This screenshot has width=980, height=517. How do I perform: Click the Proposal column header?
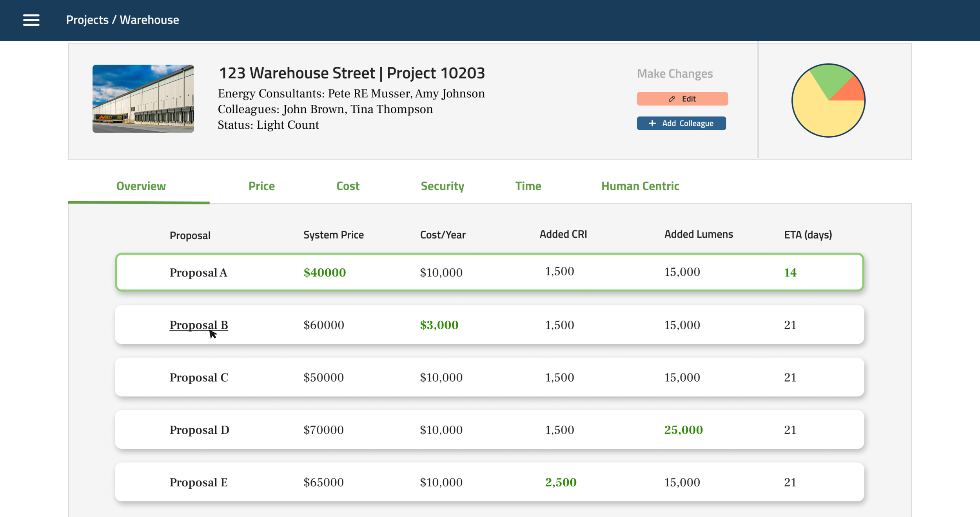(190, 235)
